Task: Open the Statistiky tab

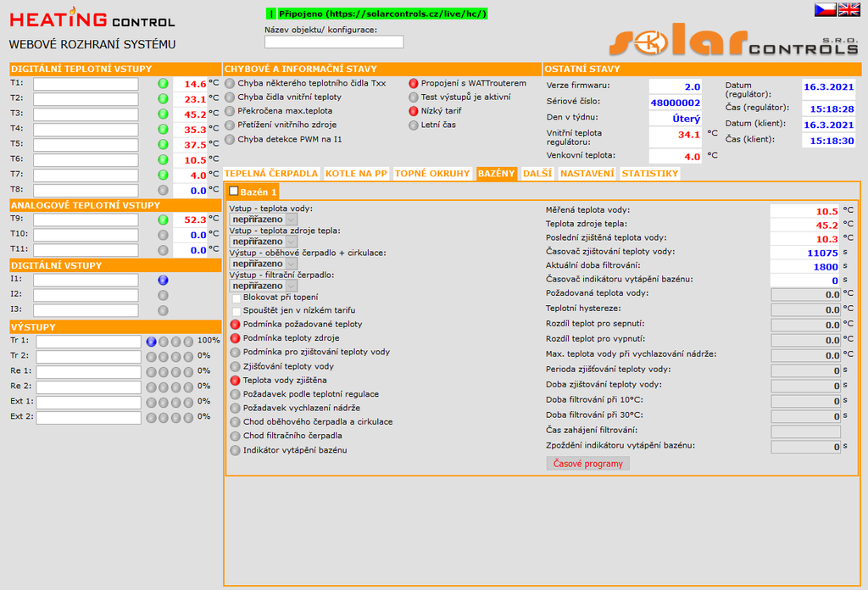Action: coord(649,174)
